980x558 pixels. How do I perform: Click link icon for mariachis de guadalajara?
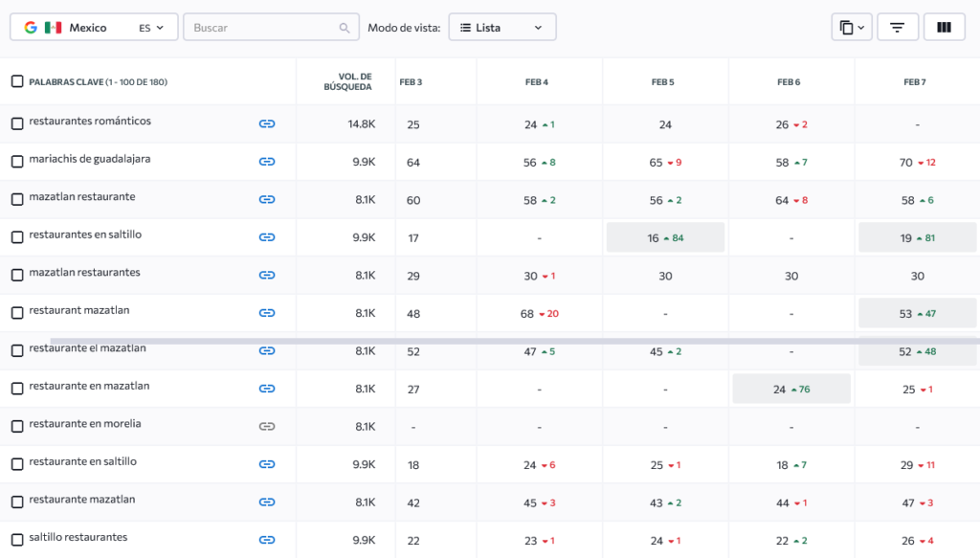coord(267,162)
